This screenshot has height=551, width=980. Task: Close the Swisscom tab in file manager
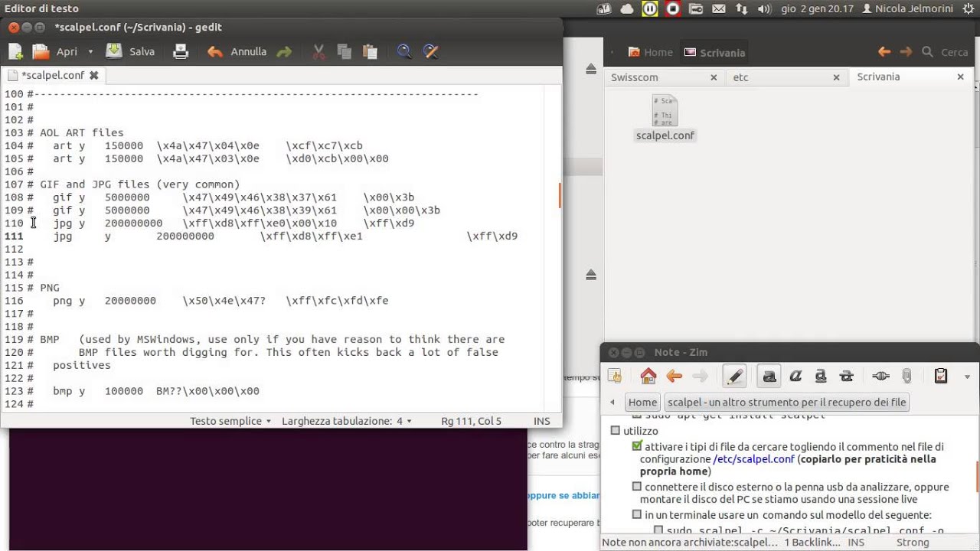pyautogui.click(x=714, y=77)
